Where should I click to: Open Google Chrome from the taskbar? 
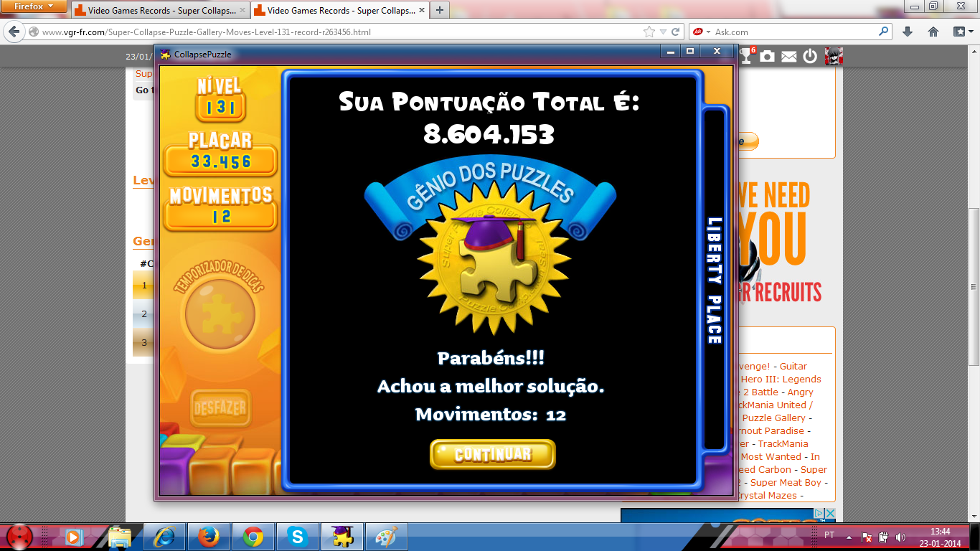point(253,536)
